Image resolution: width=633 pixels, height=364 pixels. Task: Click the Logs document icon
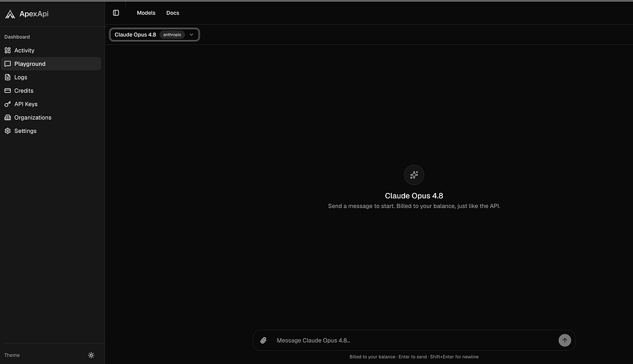8,77
